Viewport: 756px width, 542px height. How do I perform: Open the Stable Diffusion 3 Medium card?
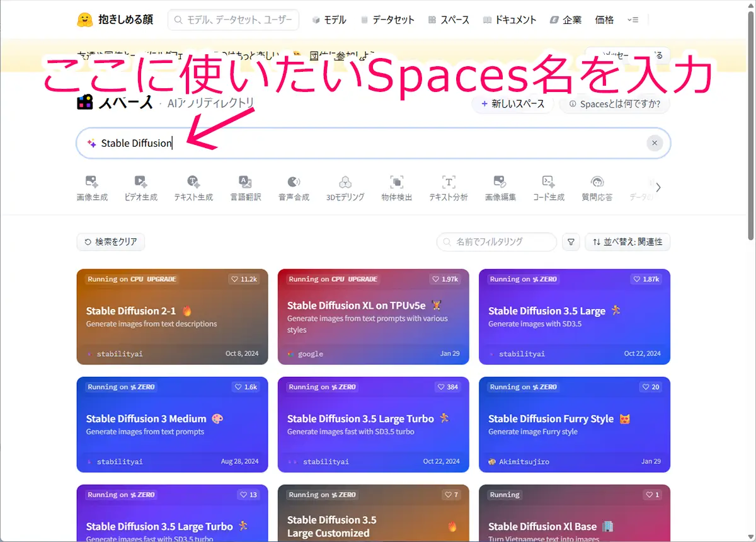click(172, 425)
